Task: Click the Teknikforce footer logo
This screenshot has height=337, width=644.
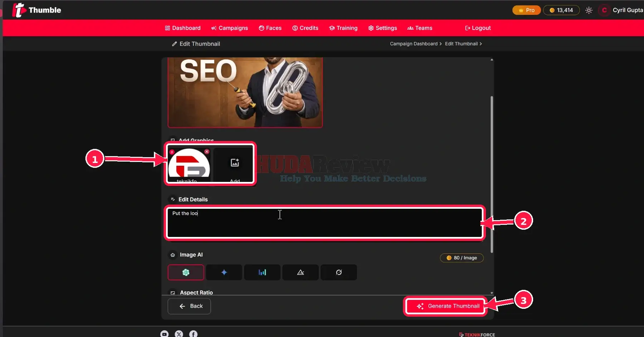Action: click(477, 334)
